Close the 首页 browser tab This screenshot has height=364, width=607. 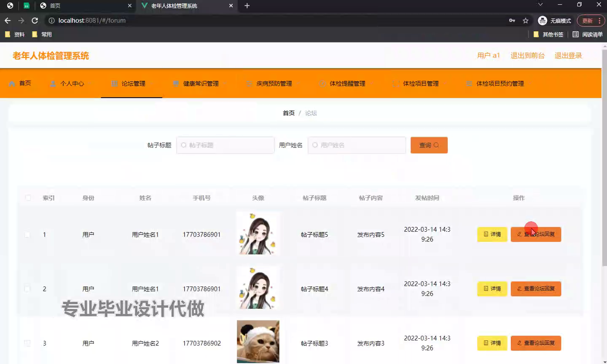coord(129,5)
